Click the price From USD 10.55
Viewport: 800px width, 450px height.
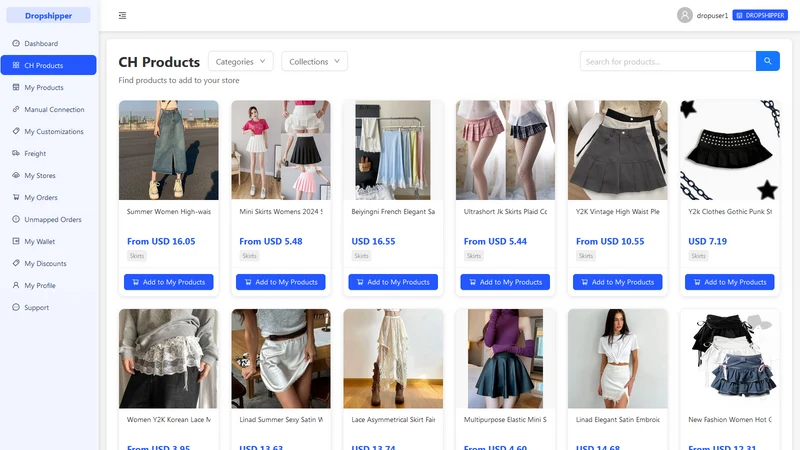coord(610,241)
